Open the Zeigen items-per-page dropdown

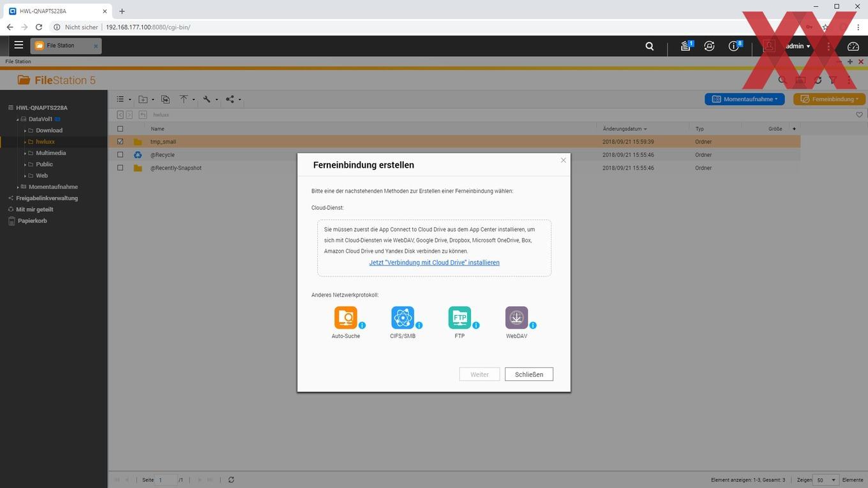826,480
